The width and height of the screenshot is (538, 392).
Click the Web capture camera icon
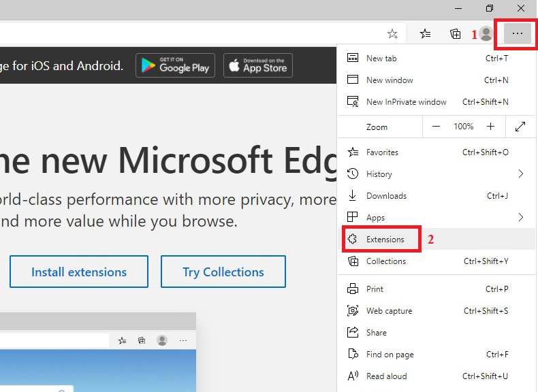point(353,311)
